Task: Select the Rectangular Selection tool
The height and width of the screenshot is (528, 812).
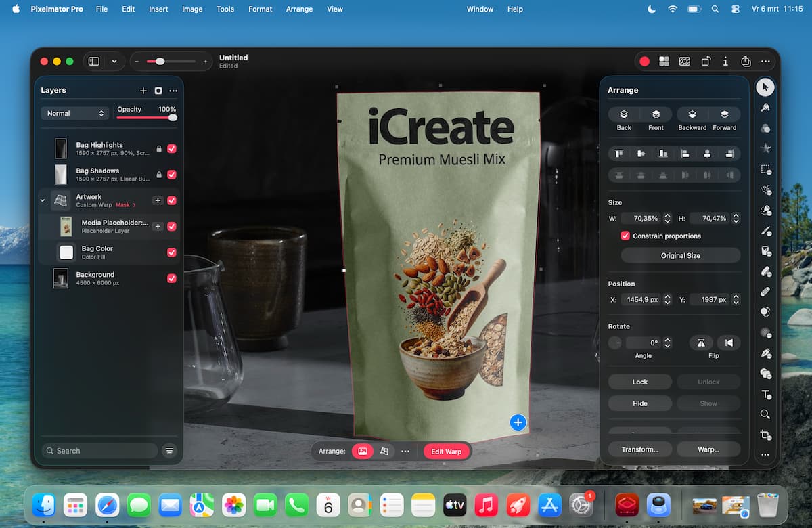Action: pyautogui.click(x=765, y=169)
